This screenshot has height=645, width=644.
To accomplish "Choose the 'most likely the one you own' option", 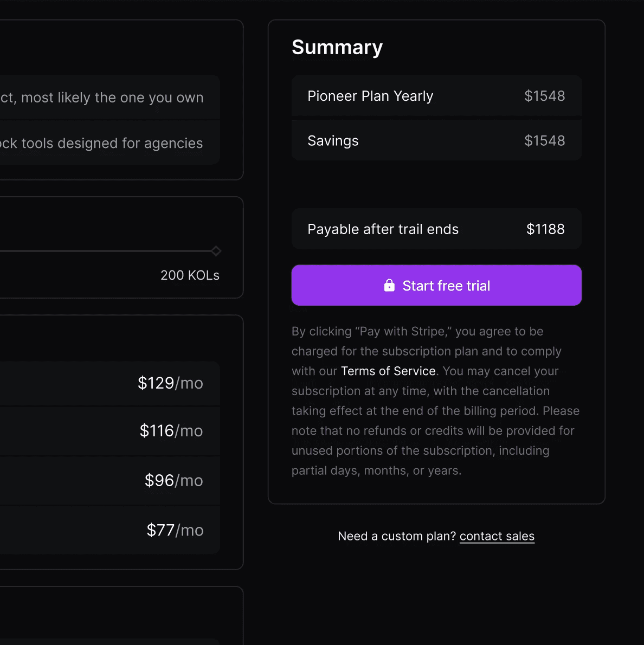I will (110, 97).
